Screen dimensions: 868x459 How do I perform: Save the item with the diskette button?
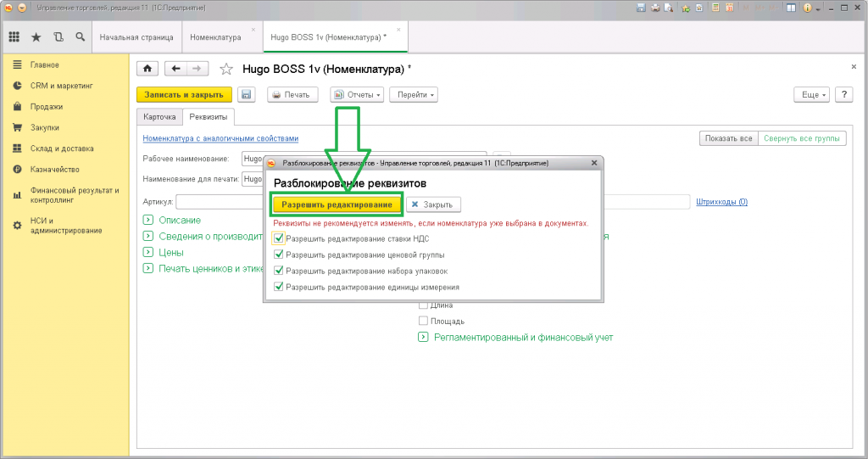coord(247,95)
